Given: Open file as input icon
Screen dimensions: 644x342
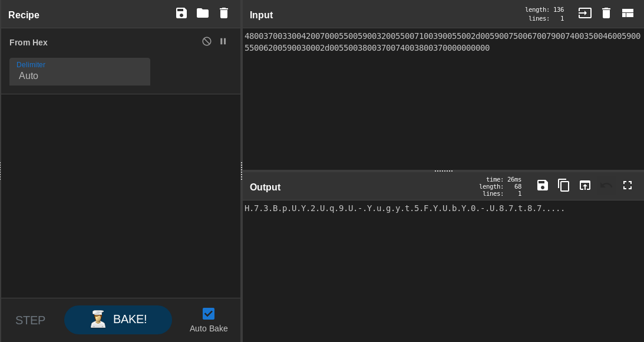Looking at the screenshot, I should tap(584, 13).
